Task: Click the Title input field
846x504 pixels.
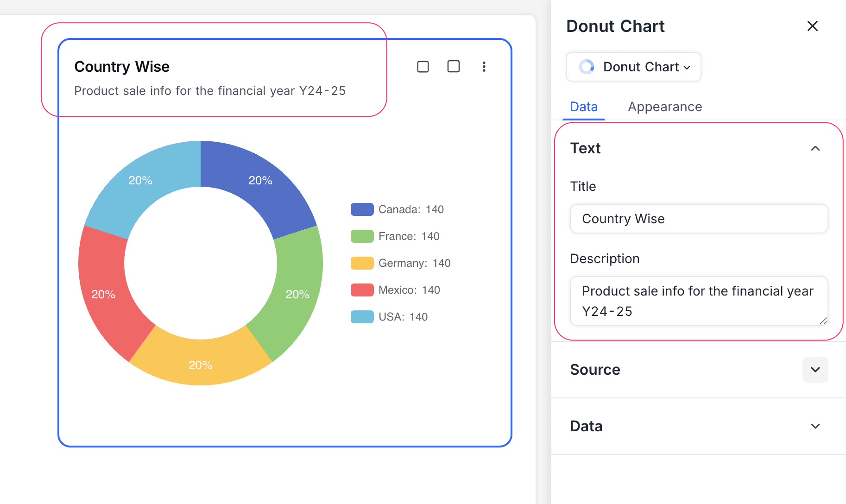Action: 698,219
